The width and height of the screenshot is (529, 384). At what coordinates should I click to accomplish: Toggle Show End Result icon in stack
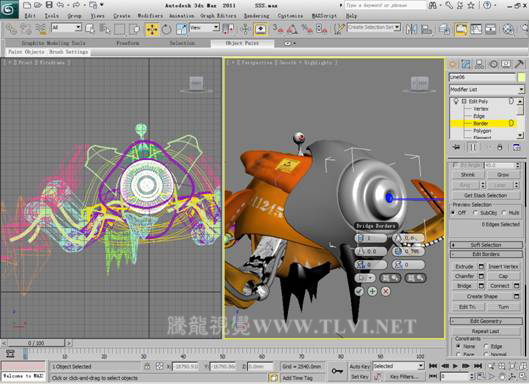(473, 147)
